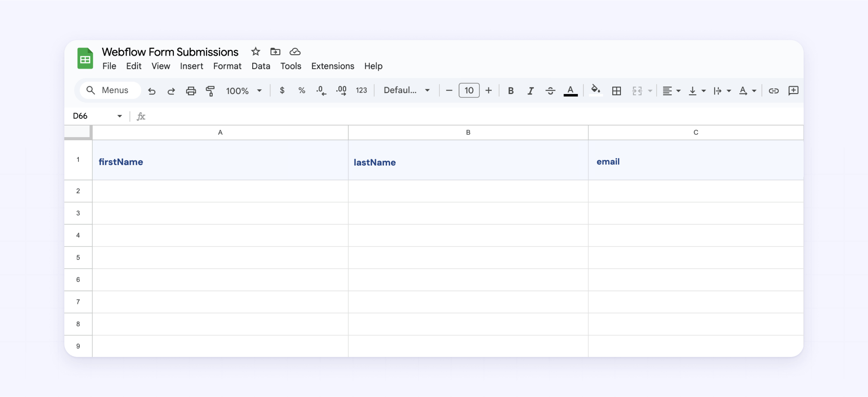The width and height of the screenshot is (868, 397).
Task: Click the Print icon
Action: [x=191, y=91]
